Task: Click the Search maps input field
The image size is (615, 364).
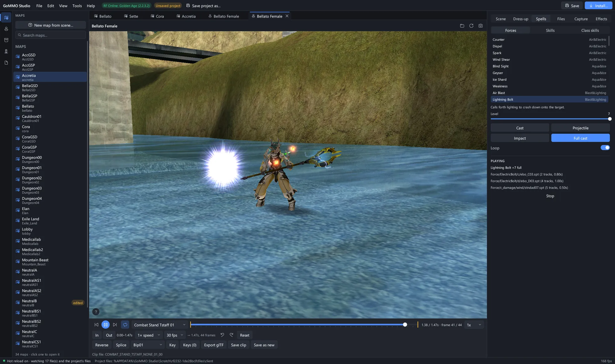Action: tap(50, 35)
